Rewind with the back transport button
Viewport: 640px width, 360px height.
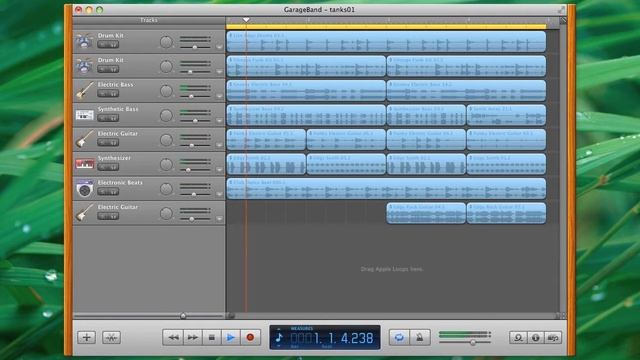tap(173, 338)
